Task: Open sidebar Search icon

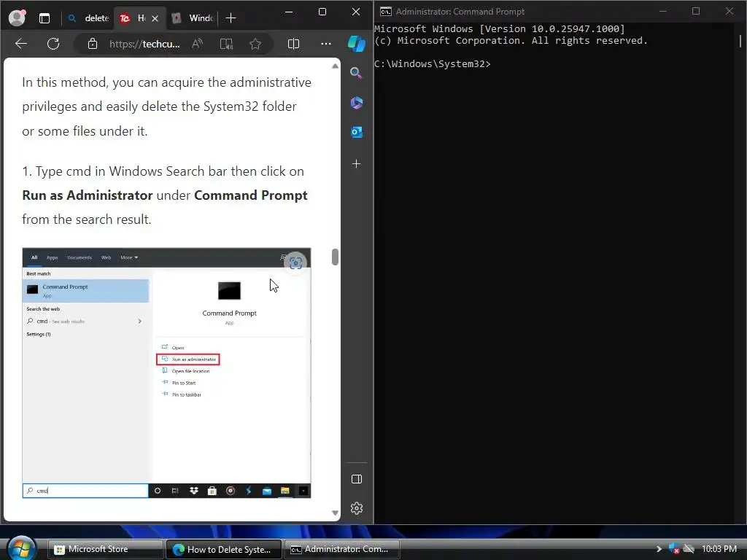Action: pos(356,73)
